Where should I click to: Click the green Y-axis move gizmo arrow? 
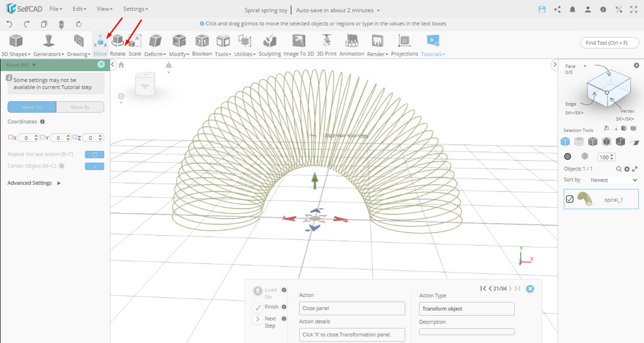pyautogui.click(x=315, y=180)
